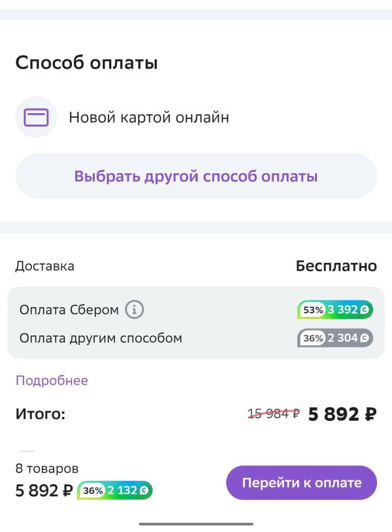Image resolution: width=392 pixels, height=532 pixels.
Task: Tap the purple credit card icon
Action: (36, 118)
